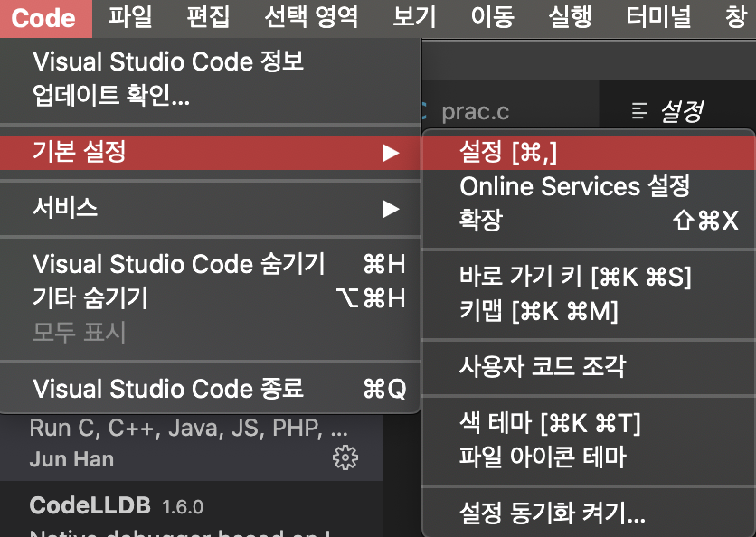Select the CodeLLDB extension entry

pyautogui.click(x=192, y=509)
